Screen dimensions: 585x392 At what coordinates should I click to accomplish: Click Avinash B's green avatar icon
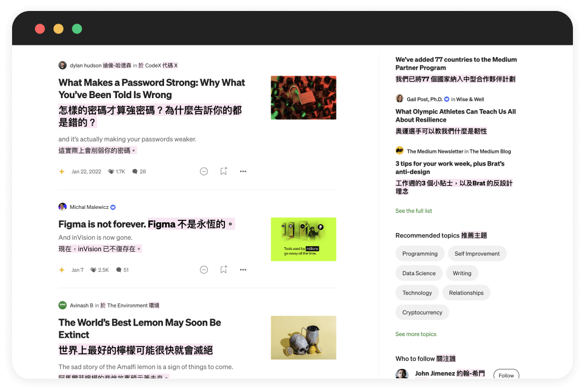pyautogui.click(x=63, y=305)
